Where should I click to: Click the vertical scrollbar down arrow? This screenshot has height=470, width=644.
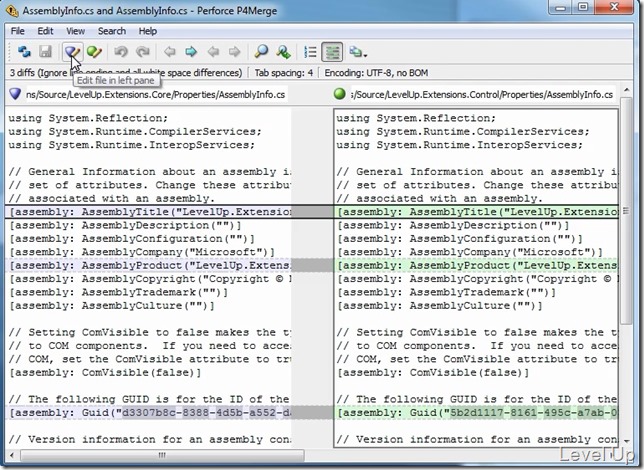tap(626, 441)
